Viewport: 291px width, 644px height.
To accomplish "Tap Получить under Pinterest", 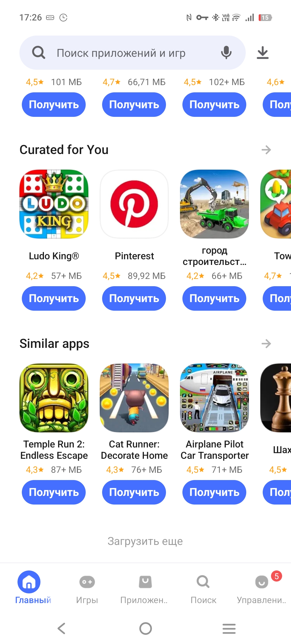I will [x=134, y=298].
